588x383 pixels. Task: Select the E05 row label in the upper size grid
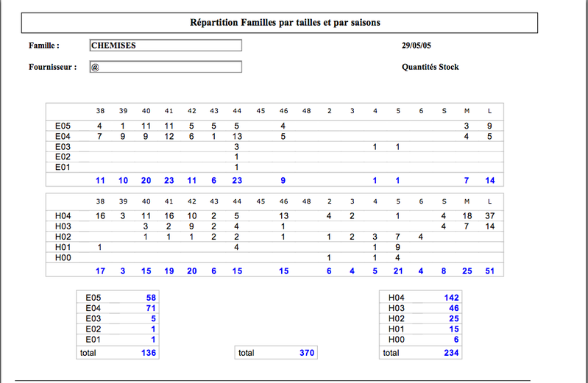tap(63, 126)
